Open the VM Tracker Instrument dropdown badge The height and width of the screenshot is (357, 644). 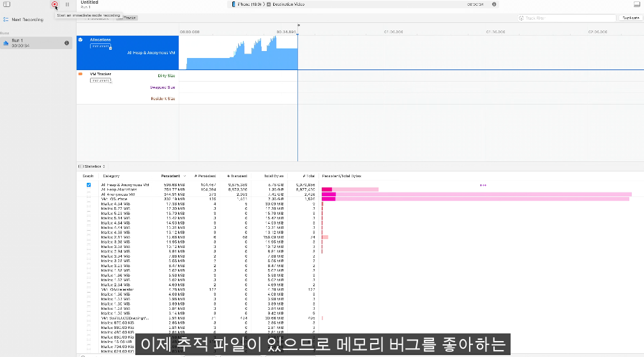[x=101, y=80]
